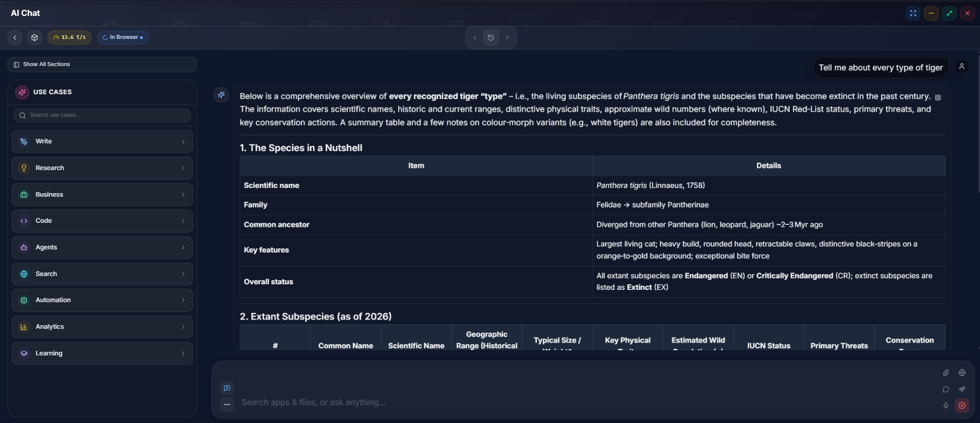980x423 pixels.
Task: Click 'Panthera tigris (Linnaeus, 1758)' cell
Action: (769, 185)
